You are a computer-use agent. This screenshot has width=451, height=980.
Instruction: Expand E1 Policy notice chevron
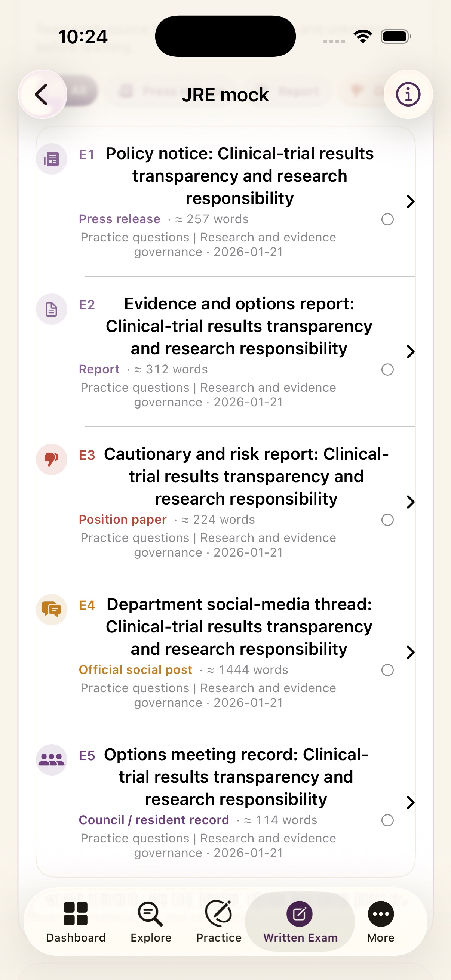410,201
